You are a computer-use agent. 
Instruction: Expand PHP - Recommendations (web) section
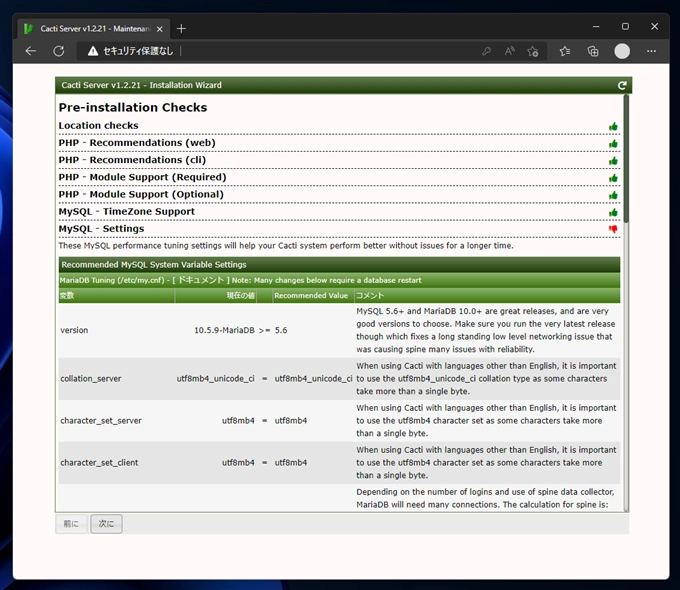(137, 143)
